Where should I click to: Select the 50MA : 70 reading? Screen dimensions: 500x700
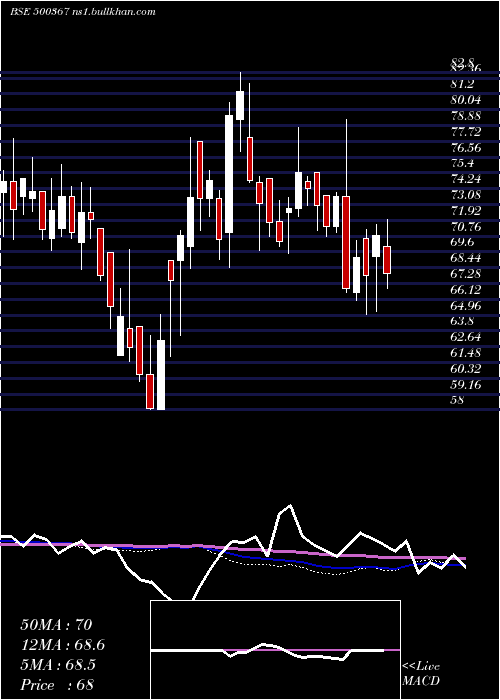(56, 625)
